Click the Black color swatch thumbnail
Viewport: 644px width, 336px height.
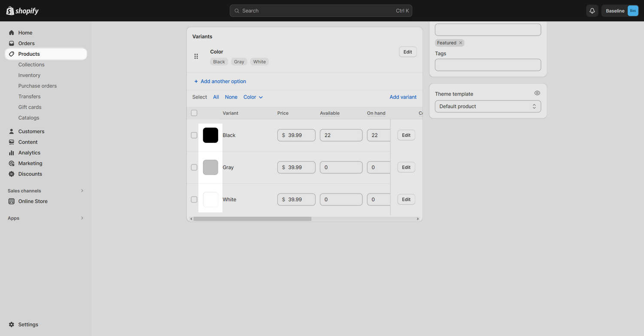click(210, 135)
